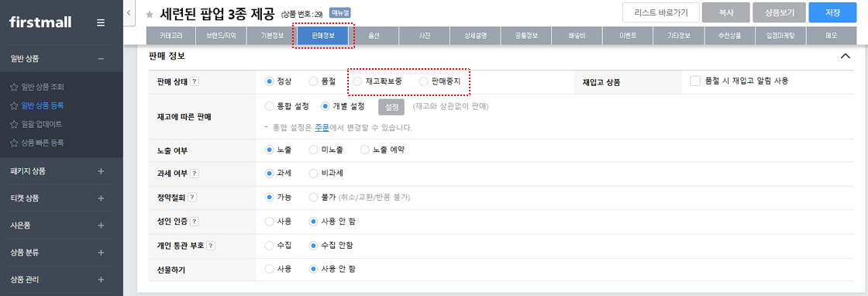Select 불가 for 청약철회

coord(313,197)
